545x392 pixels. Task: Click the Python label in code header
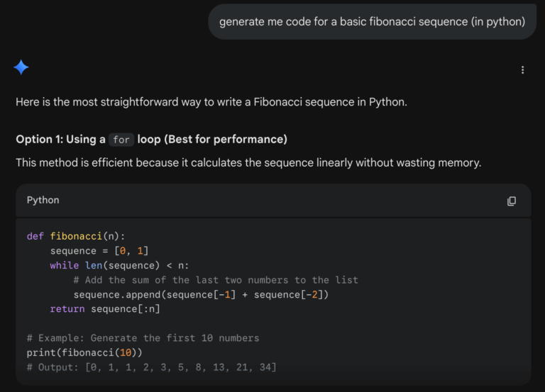coord(43,201)
